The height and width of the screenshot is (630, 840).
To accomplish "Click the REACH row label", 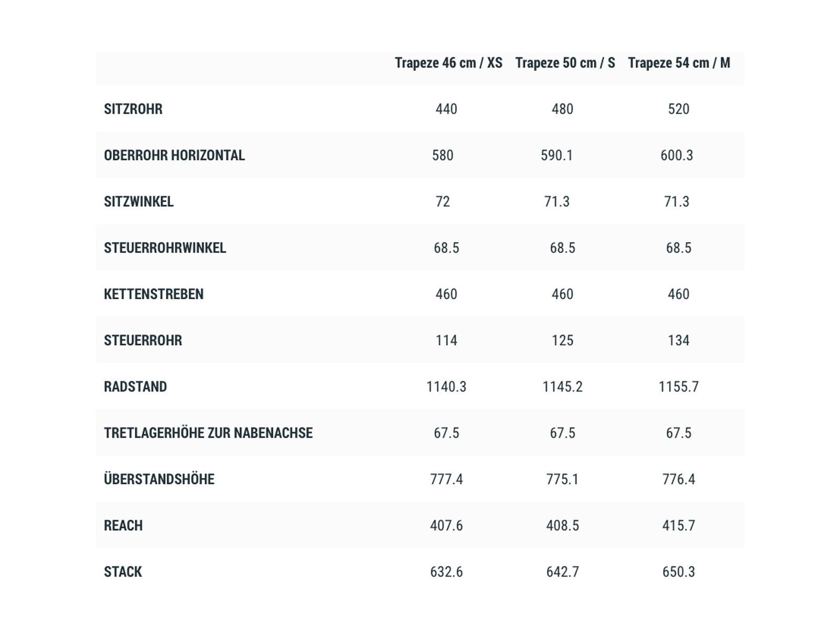I will click(x=123, y=526).
